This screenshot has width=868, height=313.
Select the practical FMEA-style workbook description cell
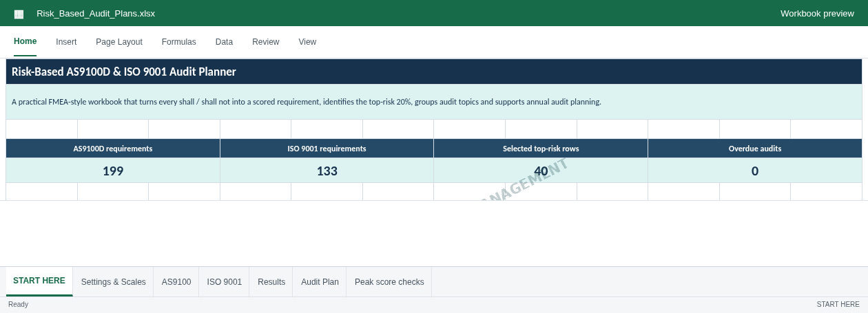pos(434,102)
